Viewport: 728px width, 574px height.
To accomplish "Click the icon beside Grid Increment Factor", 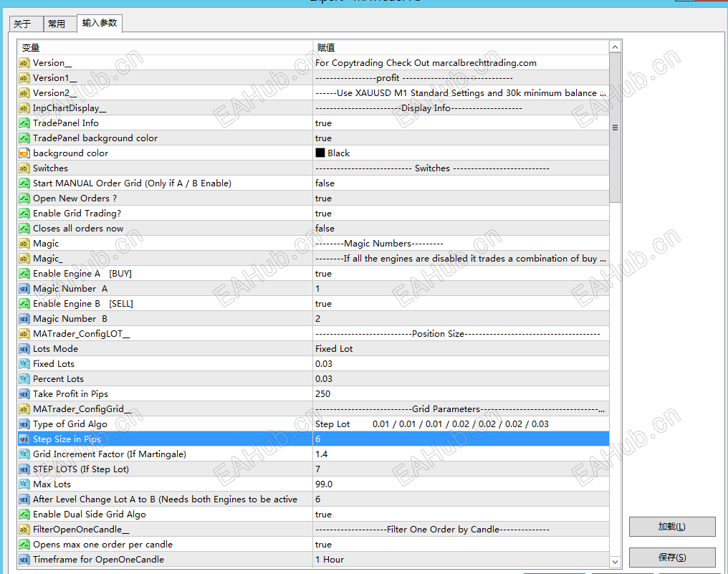I will [x=24, y=454].
